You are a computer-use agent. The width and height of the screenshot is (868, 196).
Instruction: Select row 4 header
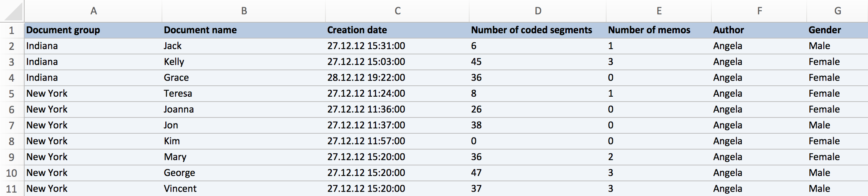12,78
